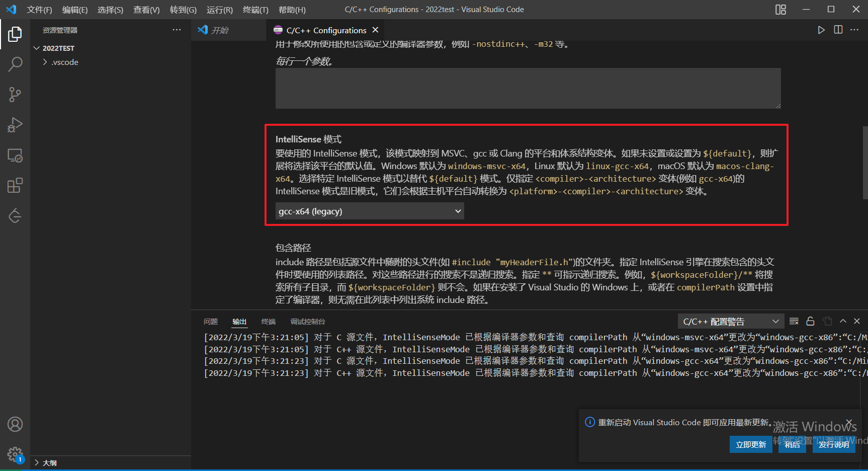Screen dimensions: 868x471
Task: Switch to the Output panel tab
Action: (239, 322)
